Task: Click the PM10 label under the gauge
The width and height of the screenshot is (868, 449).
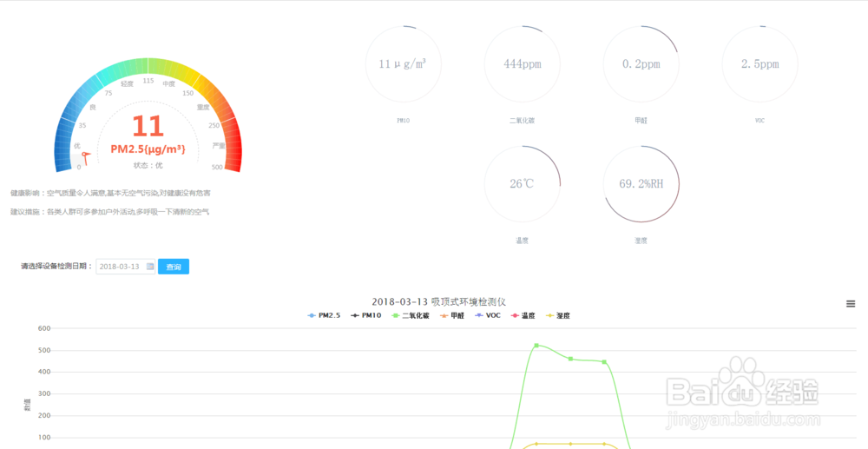Action: [403, 120]
